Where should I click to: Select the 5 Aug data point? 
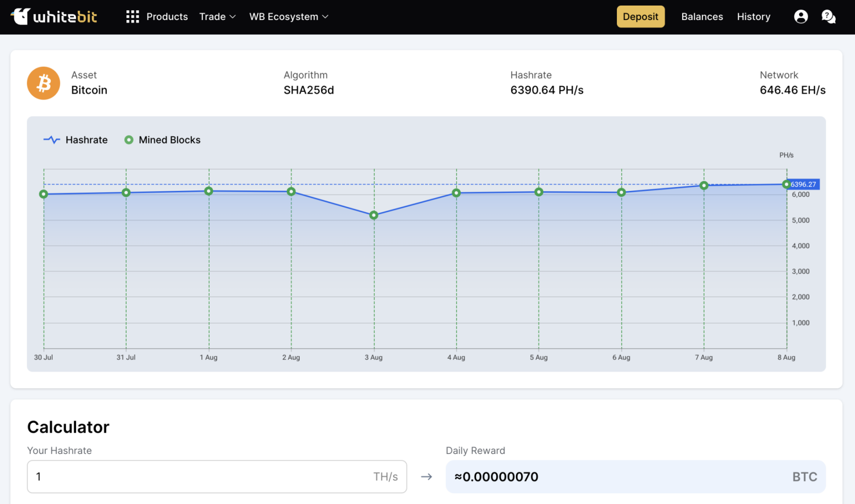[539, 192]
